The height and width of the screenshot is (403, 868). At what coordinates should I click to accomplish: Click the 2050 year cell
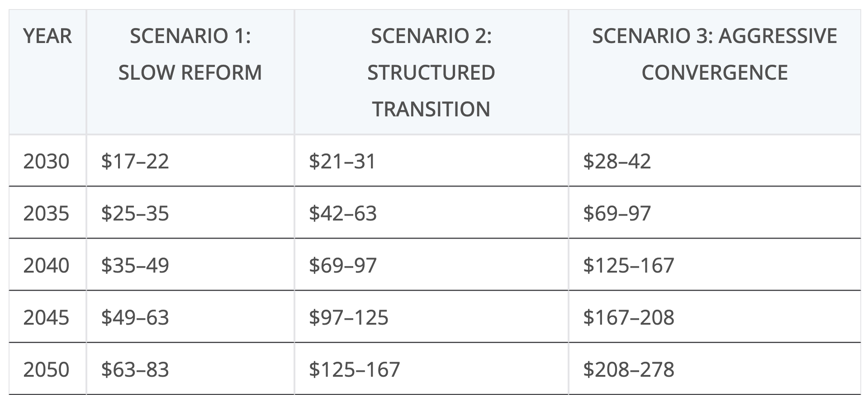[x=47, y=369]
